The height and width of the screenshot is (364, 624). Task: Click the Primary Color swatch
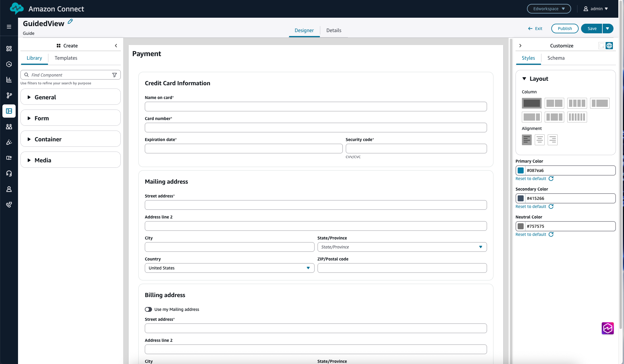pyautogui.click(x=521, y=170)
